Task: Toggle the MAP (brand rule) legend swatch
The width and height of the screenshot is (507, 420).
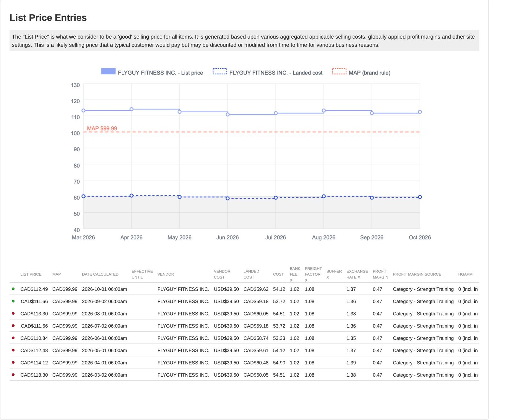Action: tap(339, 72)
